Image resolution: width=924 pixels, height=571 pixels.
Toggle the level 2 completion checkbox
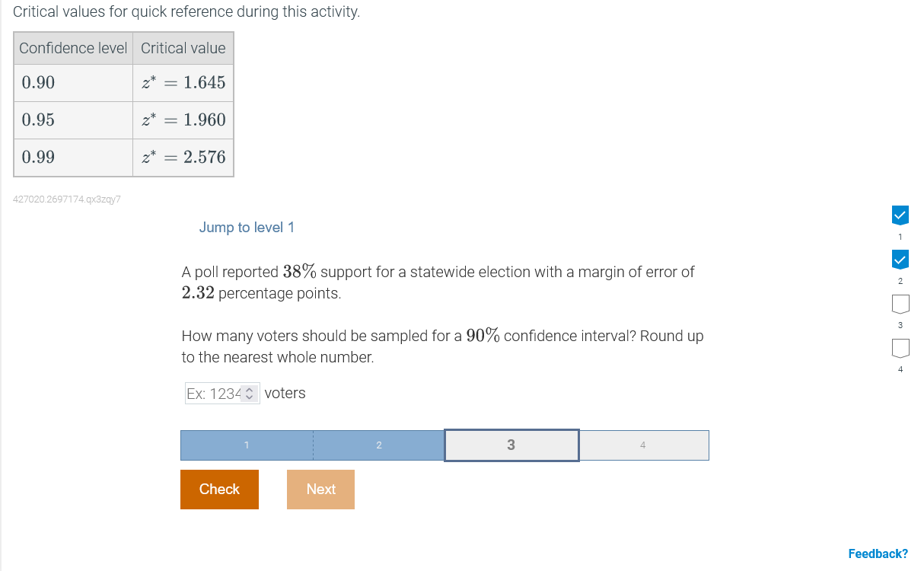(900, 259)
